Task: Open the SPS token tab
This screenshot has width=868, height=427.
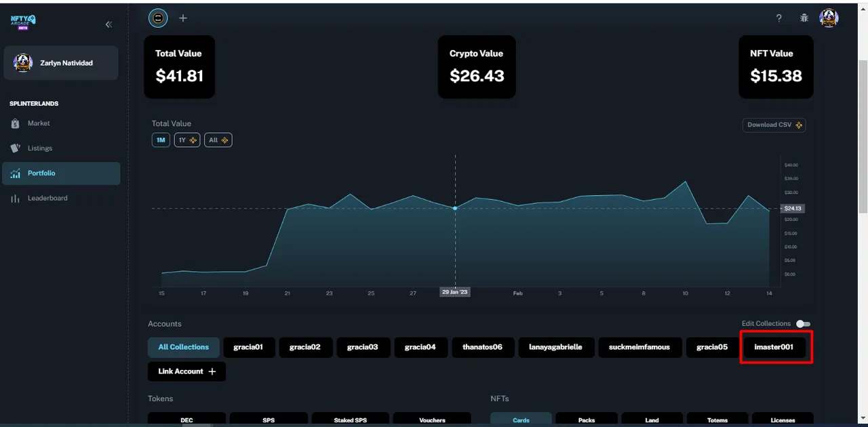Action: coord(269,420)
